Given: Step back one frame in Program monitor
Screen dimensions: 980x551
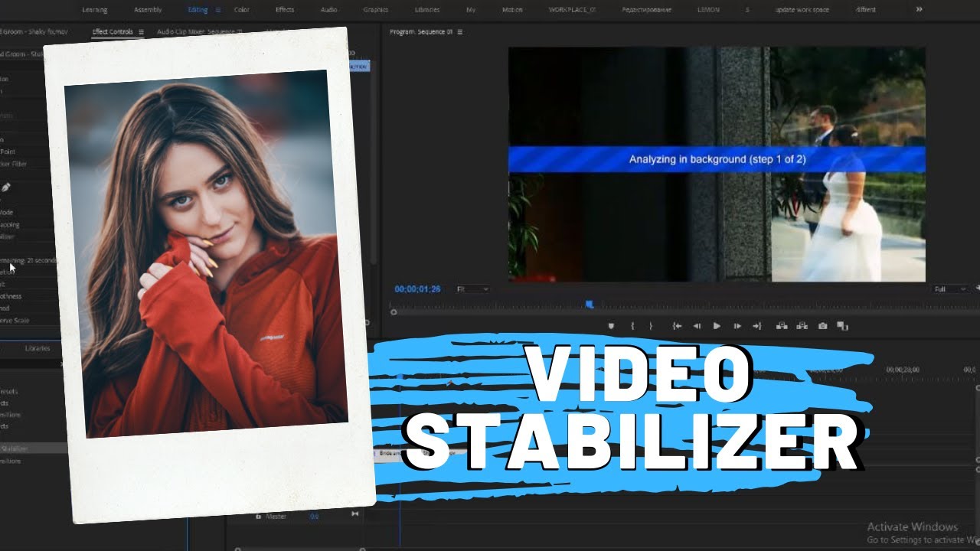Looking at the screenshot, I should (697, 326).
